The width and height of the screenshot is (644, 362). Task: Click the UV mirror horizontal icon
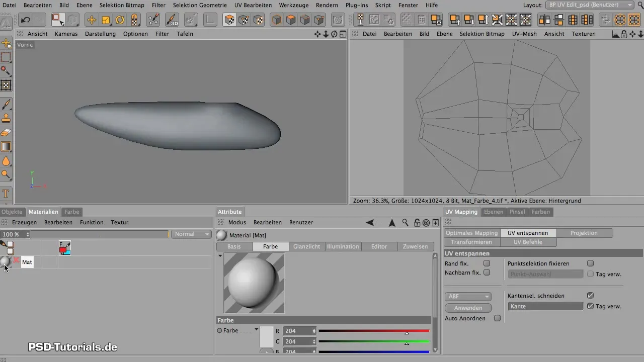[544, 20]
